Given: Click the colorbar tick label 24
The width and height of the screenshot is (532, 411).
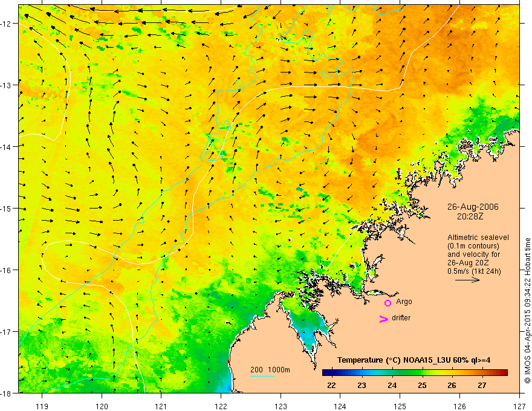Looking at the screenshot, I should (392, 385).
